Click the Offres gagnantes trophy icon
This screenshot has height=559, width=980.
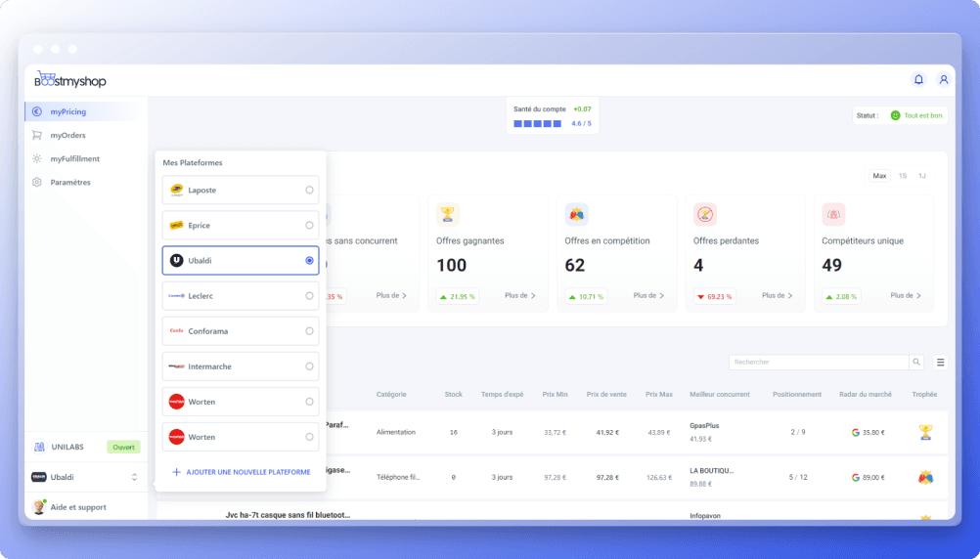[x=448, y=214]
